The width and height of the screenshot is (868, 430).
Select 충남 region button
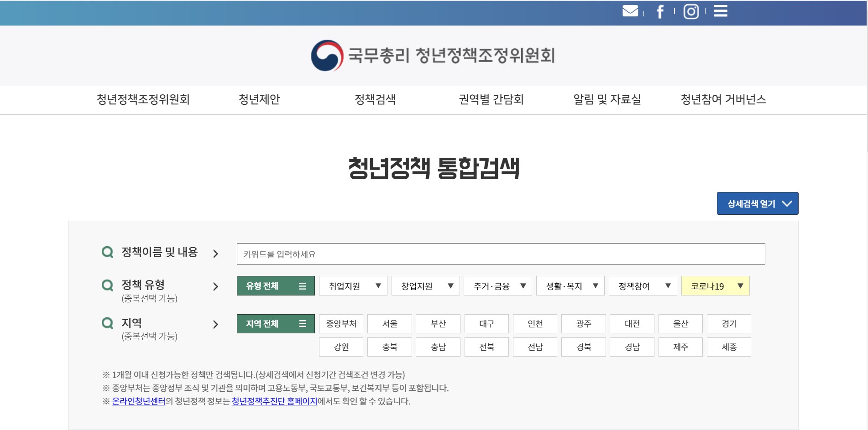pos(438,347)
